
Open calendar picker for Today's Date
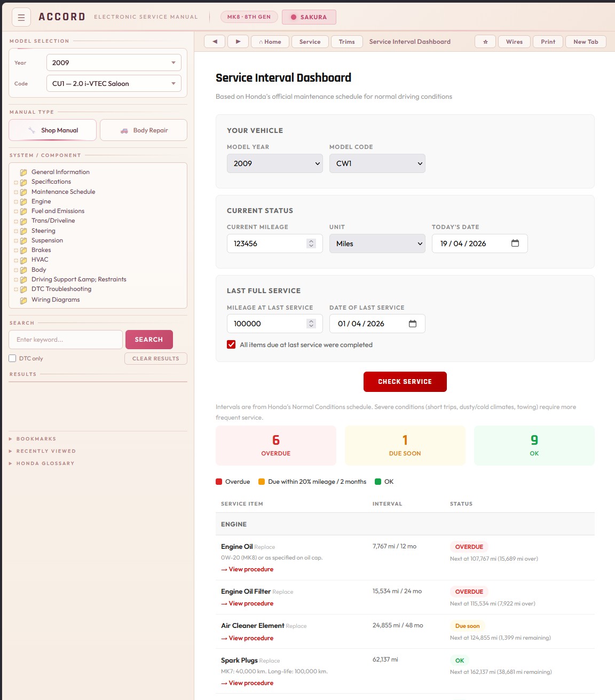[515, 243]
